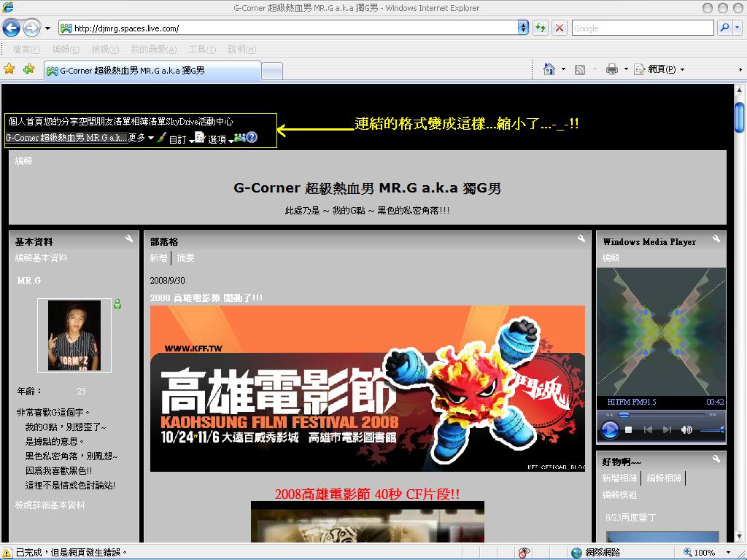The width and height of the screenshot is (747, 560).
Task: Mute the media player speaker icon
Action: tap(686, 430)
